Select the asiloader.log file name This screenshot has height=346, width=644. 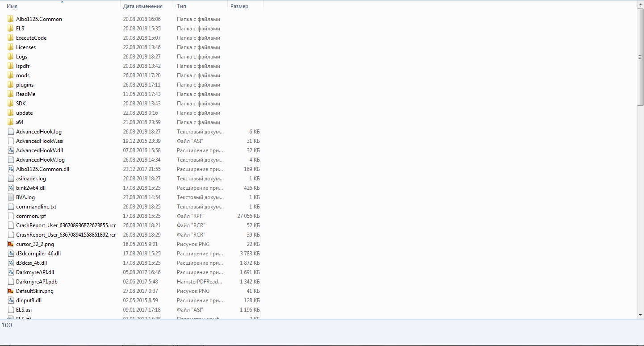point(31,179)
